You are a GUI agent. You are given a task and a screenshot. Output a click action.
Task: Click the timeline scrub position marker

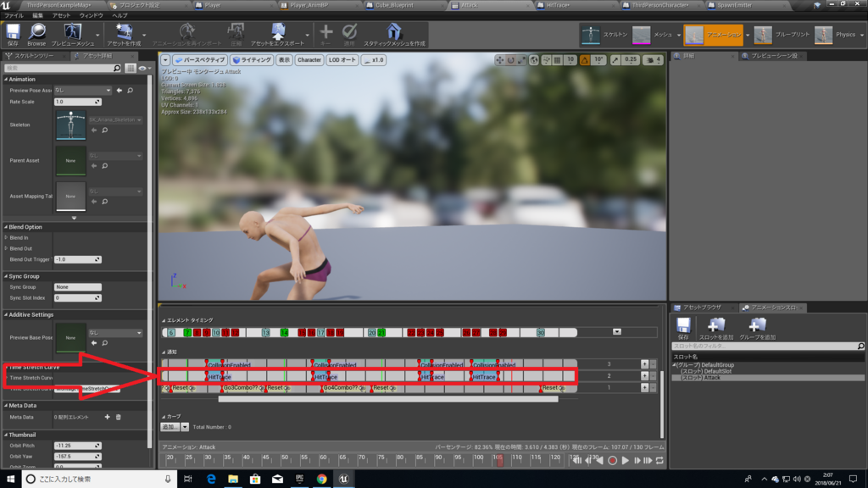point(500,460)
